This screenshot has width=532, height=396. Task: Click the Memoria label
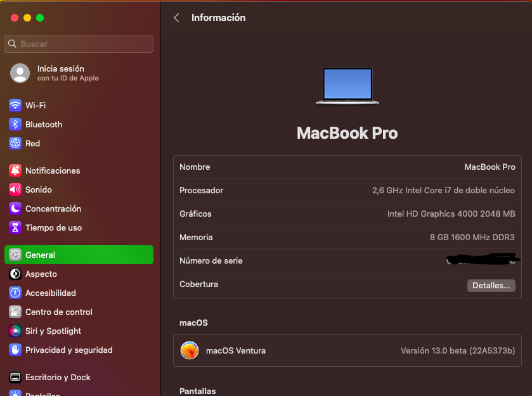(x=196, y=237)
